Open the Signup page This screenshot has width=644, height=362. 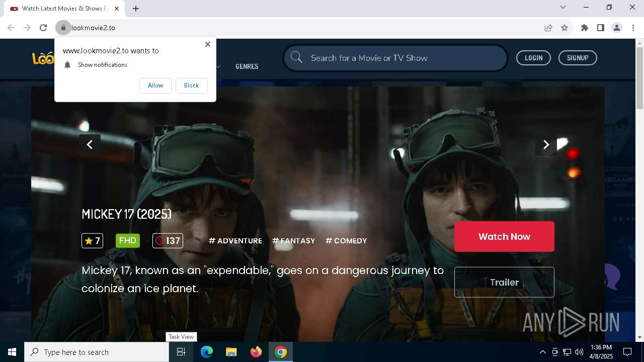click(x=578, y=58)
